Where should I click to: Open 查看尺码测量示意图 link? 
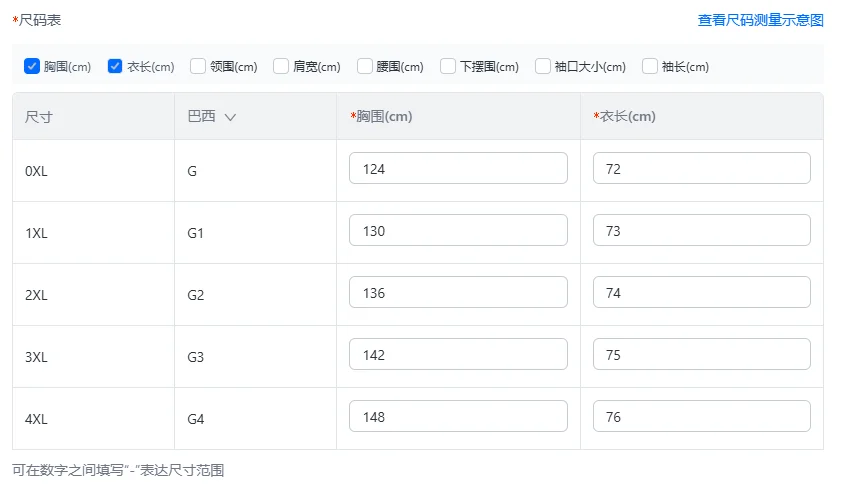[x=760, y=20]
